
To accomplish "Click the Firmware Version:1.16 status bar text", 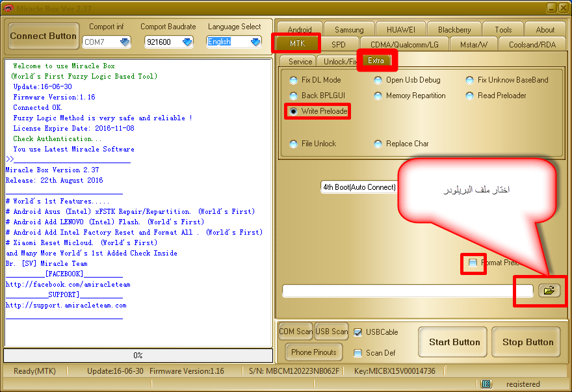I will (187, 371).
